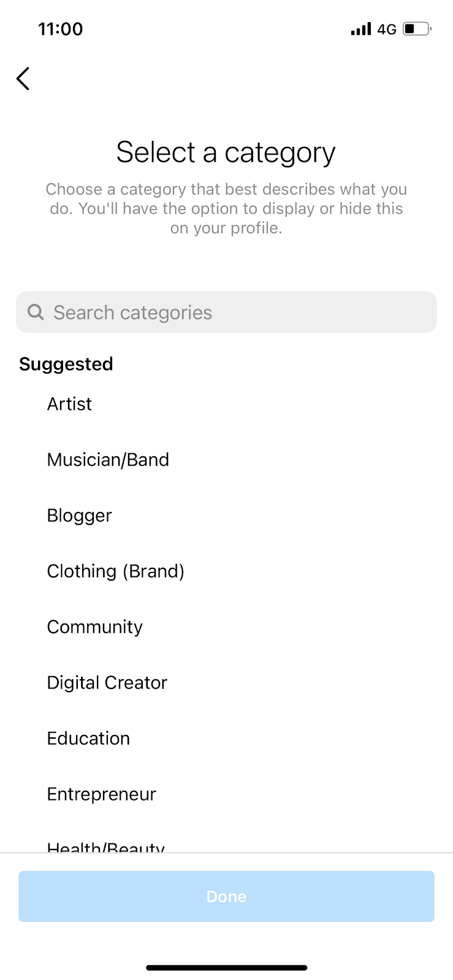Tap the search magnifier icon
Screen dimensions: 453x980
[36, 312]
